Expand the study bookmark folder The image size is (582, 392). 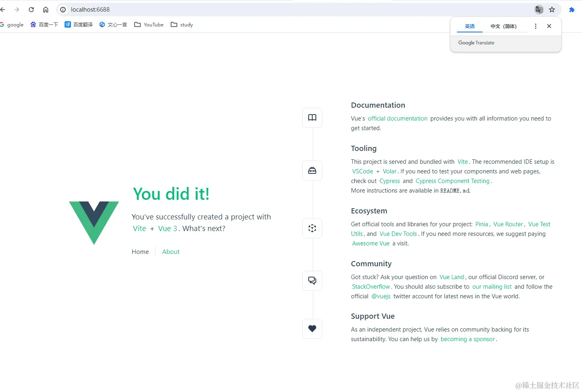182,25
